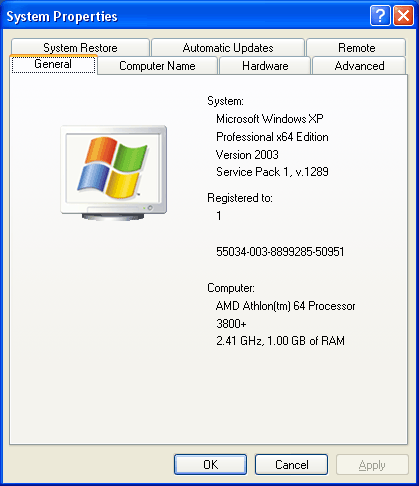Click the OK button
The width and height of the screenshot is (419, 486).
(210, 464)
